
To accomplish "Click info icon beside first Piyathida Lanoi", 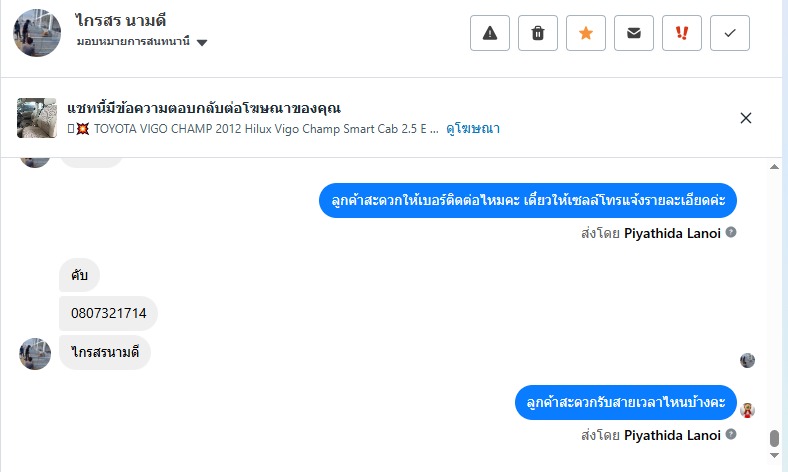I will [731, 232].
